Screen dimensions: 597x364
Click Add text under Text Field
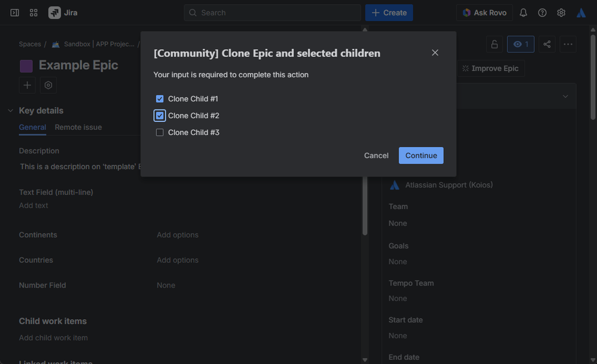click(x=33, y=206)
